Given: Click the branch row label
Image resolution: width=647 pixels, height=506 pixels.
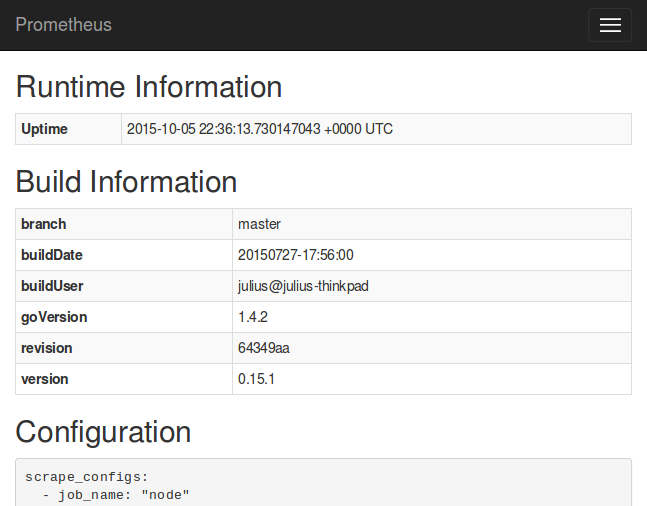Looking at the screenshot, I should click(43, 224).
